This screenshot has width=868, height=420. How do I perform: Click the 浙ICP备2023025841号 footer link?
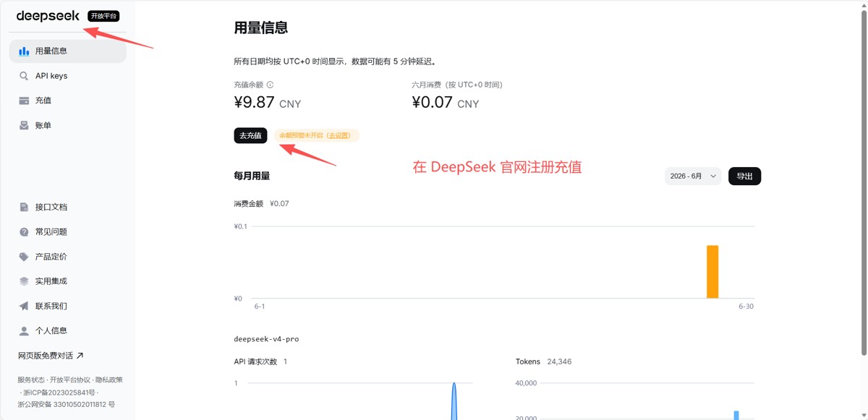click(59, 392)
